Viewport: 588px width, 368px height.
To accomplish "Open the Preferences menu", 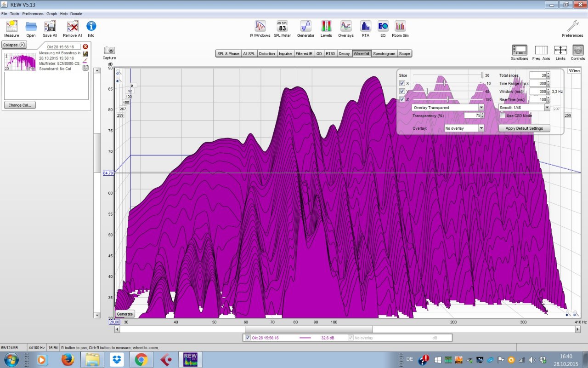I will 33,14.
